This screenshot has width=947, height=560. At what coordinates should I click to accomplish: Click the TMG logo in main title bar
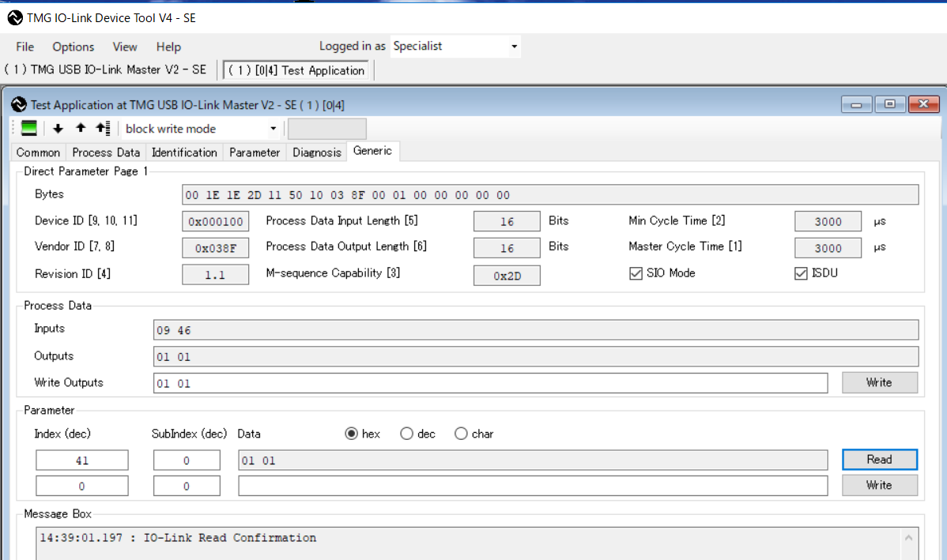point(15,18)
